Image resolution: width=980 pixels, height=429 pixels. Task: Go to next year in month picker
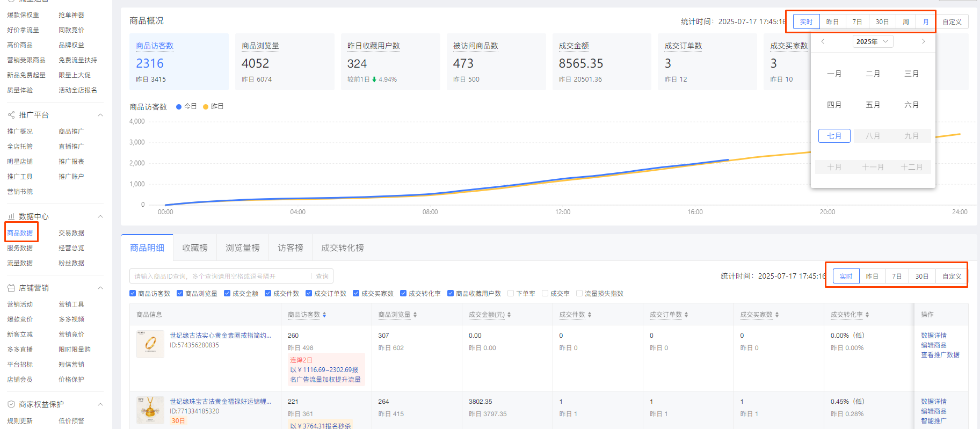(x=923, y=41)
